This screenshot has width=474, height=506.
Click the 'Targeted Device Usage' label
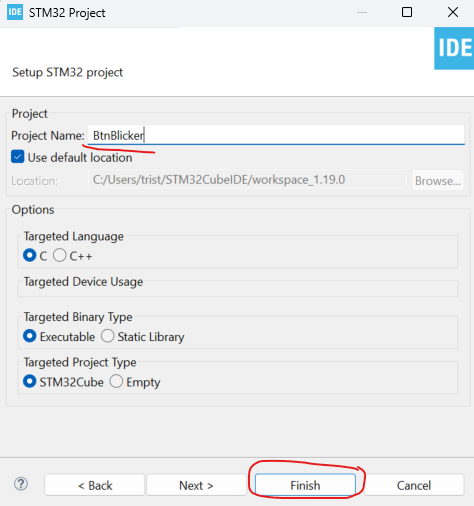[83, 282]
